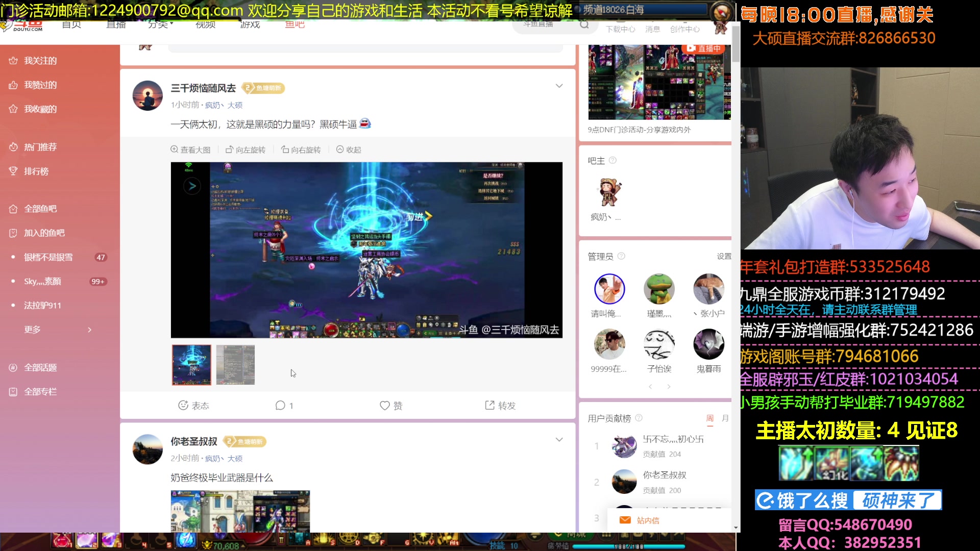Click the help icon beside 吧主
This screenshot has height=551, width=980.
point(613,160)
